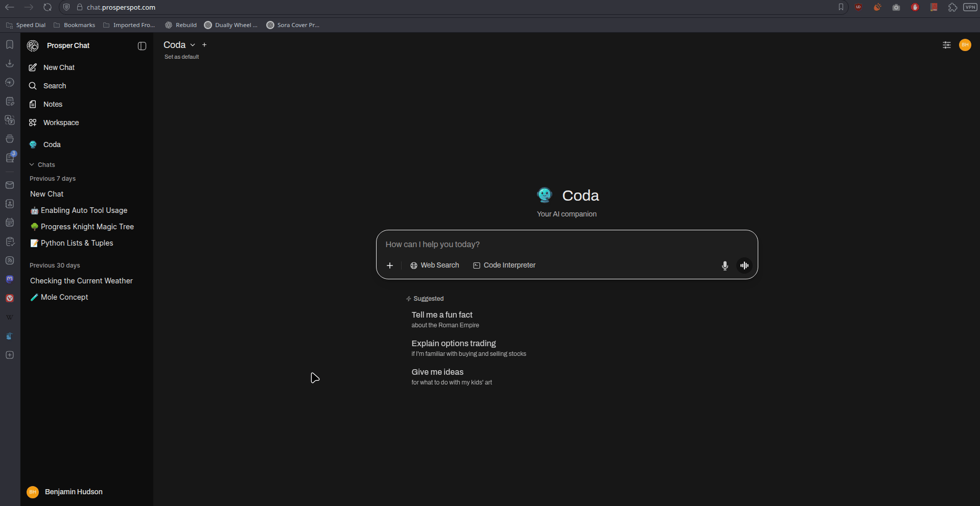Viewport: 980px width, 506px height.
Task: Toggle Web Search in the chat input
Action: click(435, 266)
